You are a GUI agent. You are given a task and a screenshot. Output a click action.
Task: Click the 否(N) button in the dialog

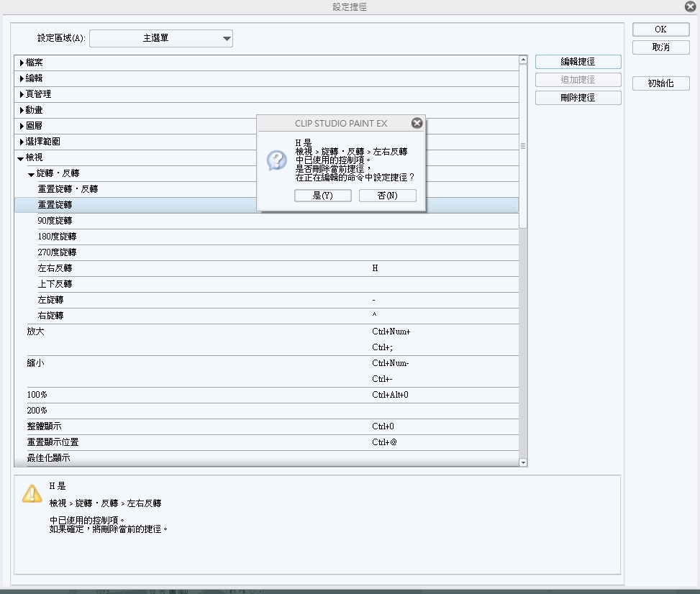[x=388, y=196]
